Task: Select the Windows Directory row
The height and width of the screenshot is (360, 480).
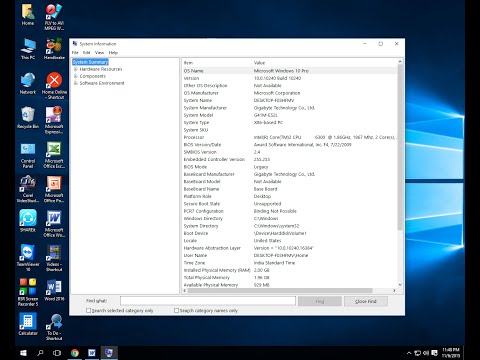Action: [289, 218]
